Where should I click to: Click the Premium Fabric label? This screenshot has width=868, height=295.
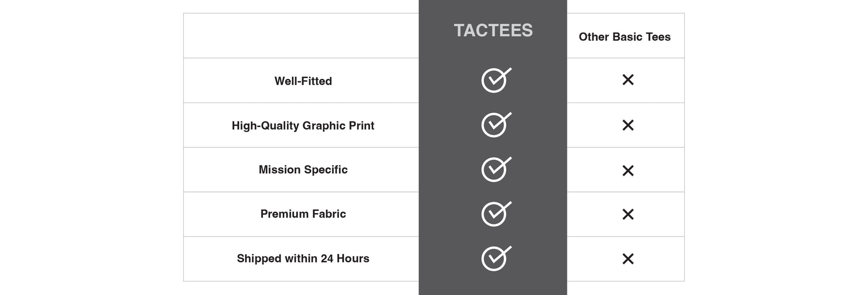[303, 214]
